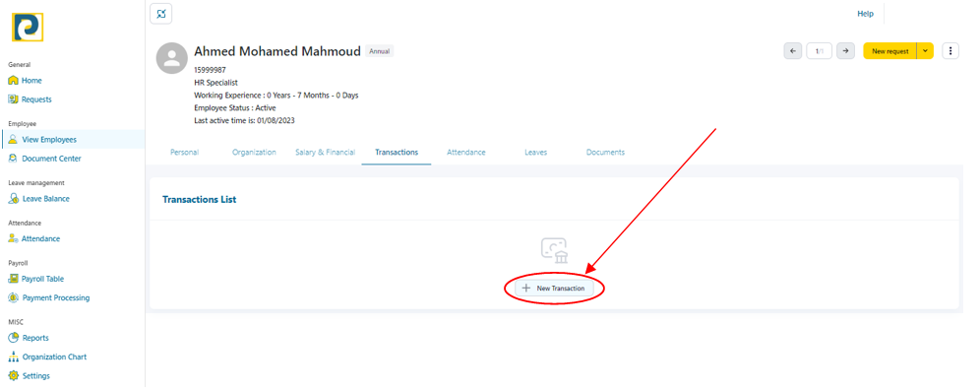
Task: Click the New Transaction button
Action: pyautogui.click(x=554, y=288)
